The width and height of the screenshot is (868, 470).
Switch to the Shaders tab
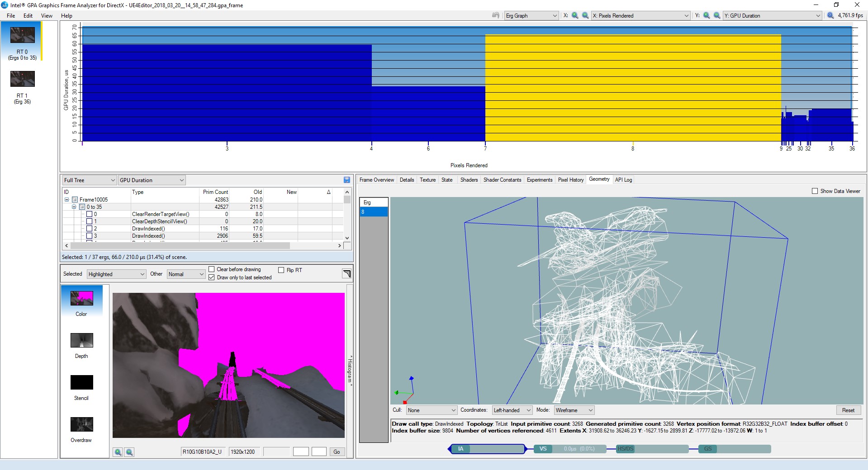[x=469, y=180]
